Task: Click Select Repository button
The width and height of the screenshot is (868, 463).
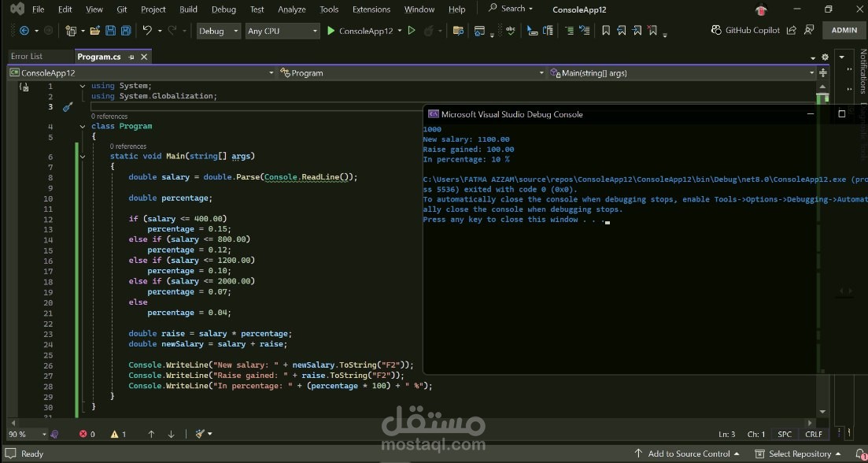Action: [x=798, y=454]
